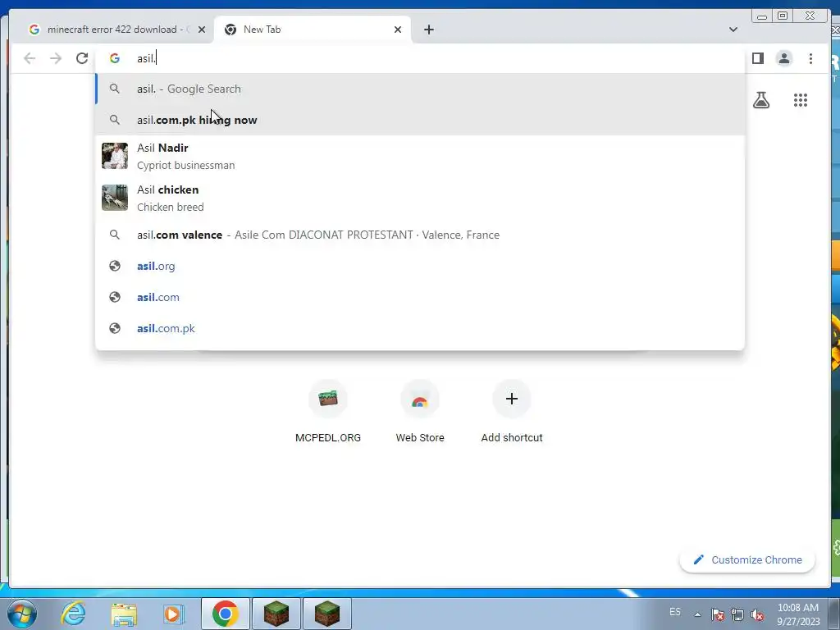Choose the 'asil. - Google Search' suggestion
840x630 pixels.
click(420, 89)
